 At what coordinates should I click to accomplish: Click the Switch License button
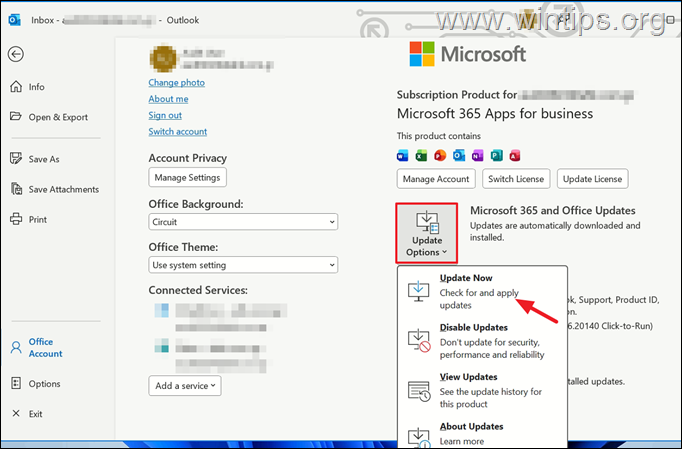pyautogui.click(x=516, y=179)
